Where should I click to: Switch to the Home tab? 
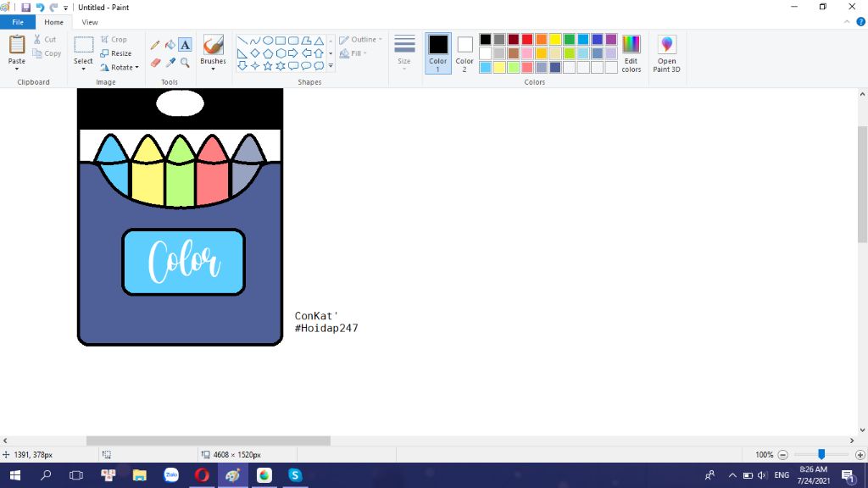point(53,22)
